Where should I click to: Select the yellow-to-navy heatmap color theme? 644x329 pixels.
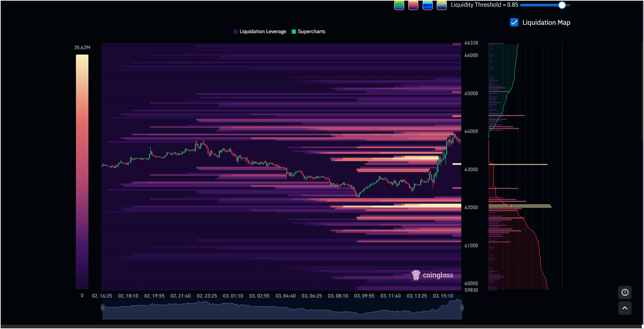pos(442,5)
